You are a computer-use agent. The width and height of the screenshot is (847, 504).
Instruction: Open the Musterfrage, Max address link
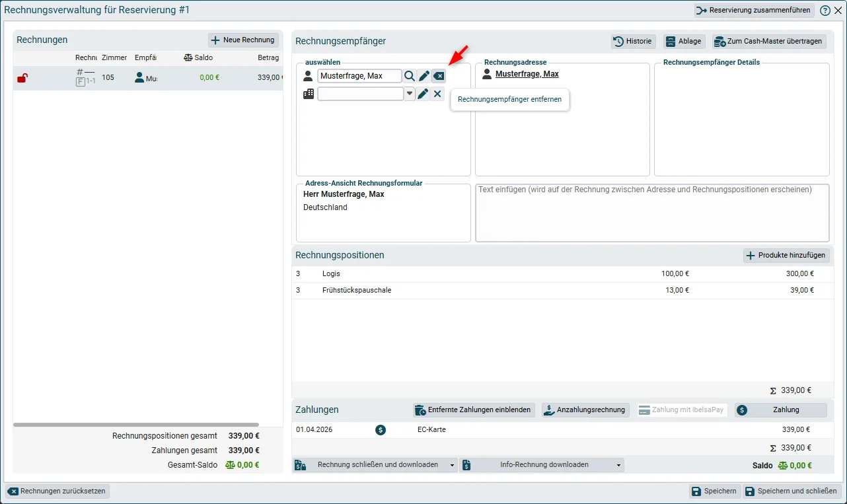click(x=527, y=74)
